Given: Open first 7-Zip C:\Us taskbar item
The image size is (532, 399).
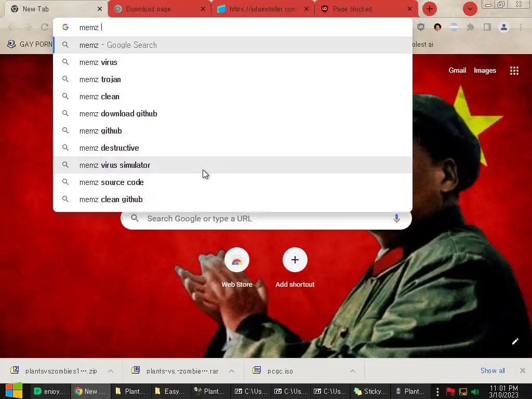Looking at the screenshot, I should click(x=250, y=392).
